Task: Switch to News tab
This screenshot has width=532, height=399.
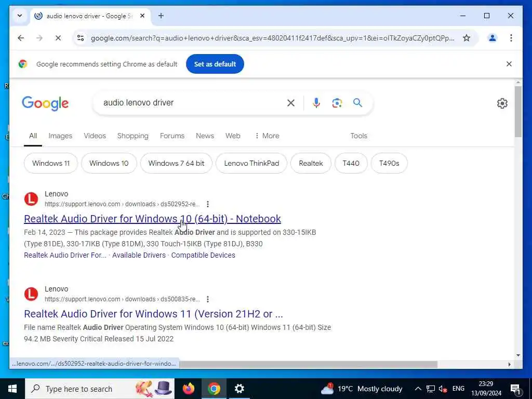Action: tap(205, 136)
